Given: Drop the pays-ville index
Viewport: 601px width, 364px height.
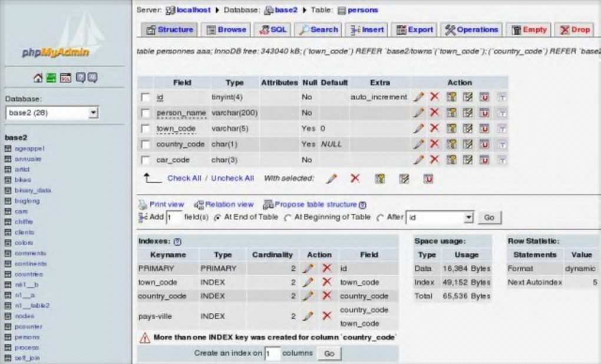Looking at the screenshot, I should pos(326,316).
